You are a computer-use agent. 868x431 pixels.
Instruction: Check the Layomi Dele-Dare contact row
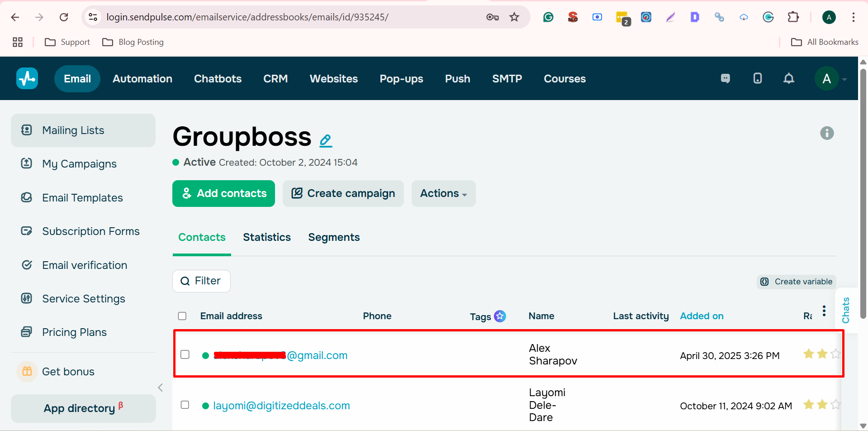pos(185,405)
